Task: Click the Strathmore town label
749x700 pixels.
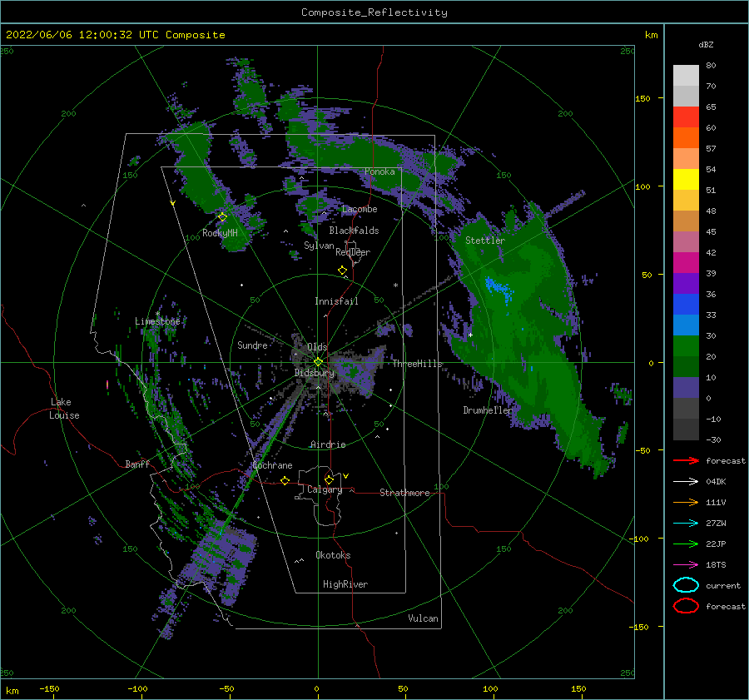Action: point(404,493)
